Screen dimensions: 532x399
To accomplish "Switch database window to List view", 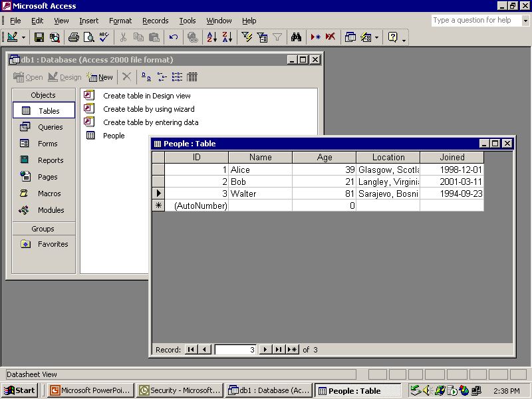I will point(177,77).
